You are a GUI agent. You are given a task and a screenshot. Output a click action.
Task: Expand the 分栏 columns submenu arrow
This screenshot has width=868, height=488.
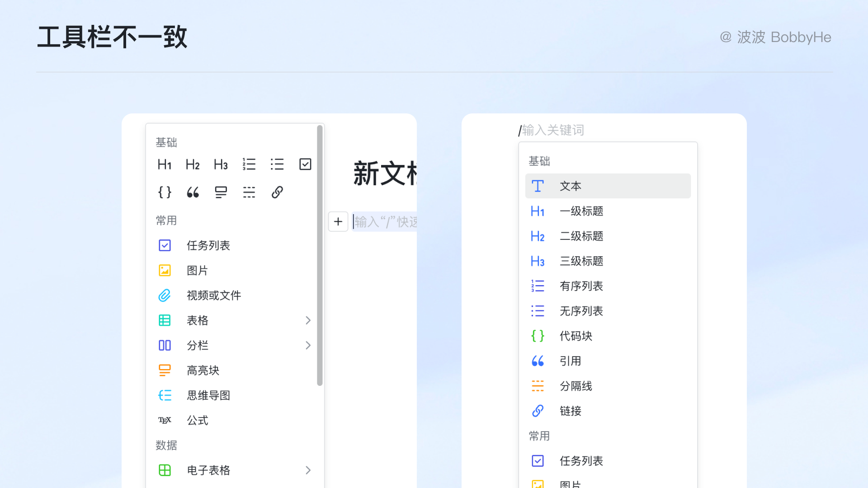coord(308,346)
